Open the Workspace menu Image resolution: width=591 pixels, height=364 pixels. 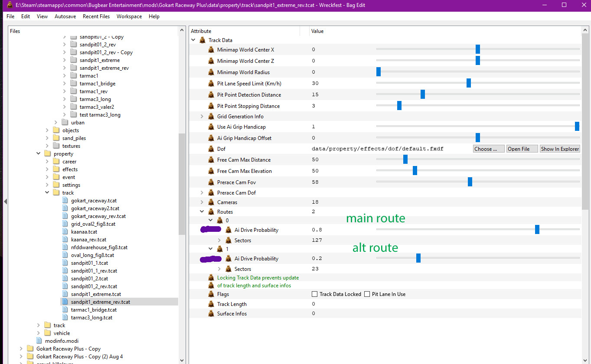click(129, 16)
